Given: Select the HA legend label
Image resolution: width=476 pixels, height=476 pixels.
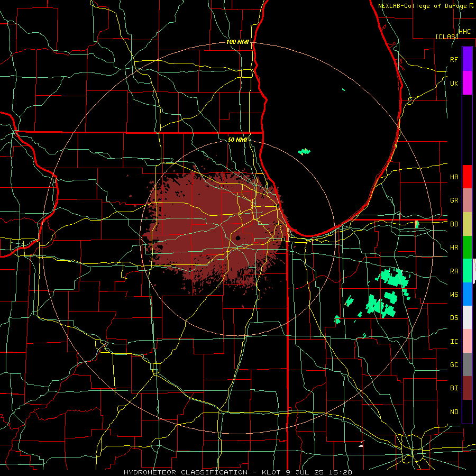Looking at the screenshot, I should click(454, 177).
